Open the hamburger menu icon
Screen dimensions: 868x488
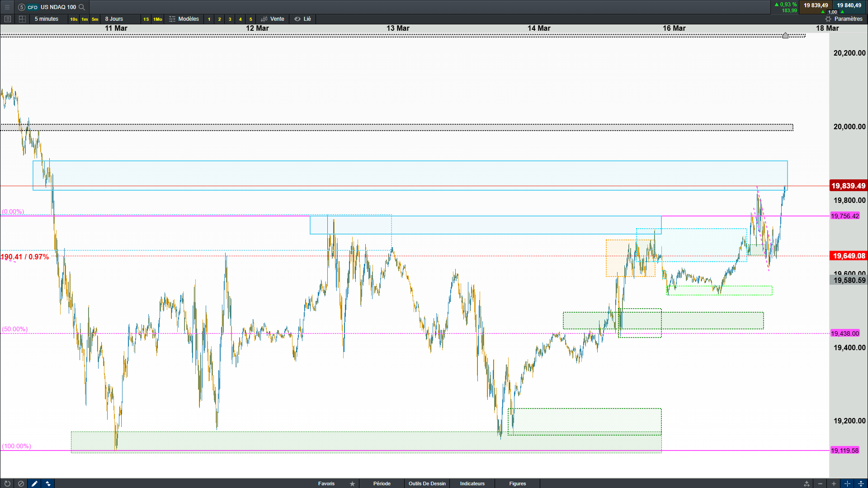point(7,7)
